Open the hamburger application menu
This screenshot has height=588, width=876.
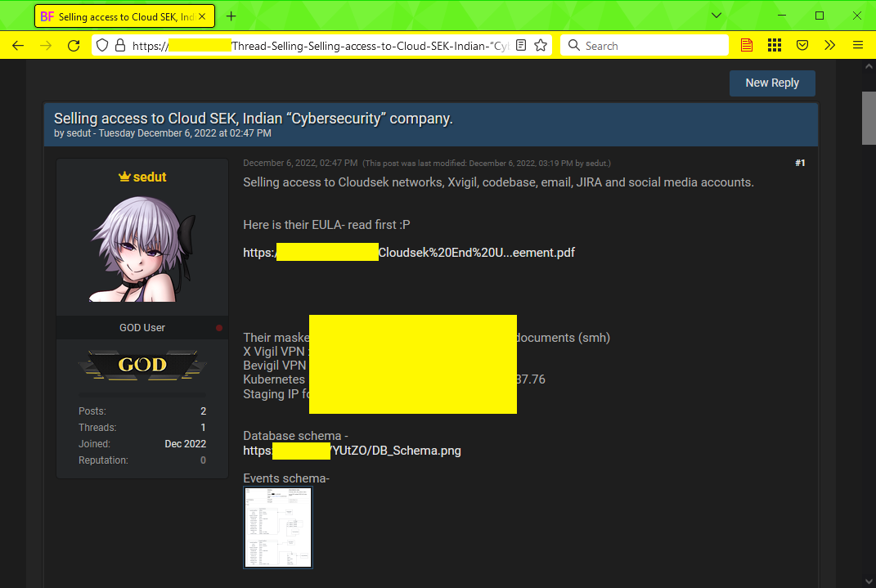(857, 45)
